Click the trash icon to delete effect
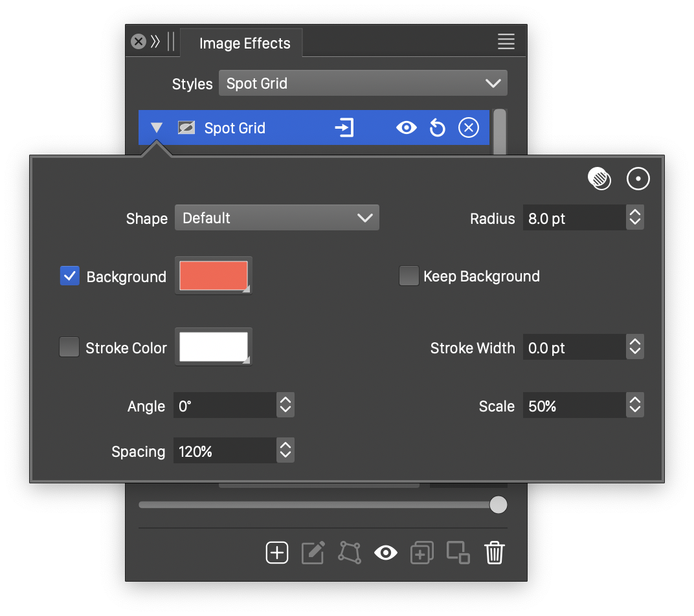Image resolution: width=694 pixels, height=616 pixels. point(495,553)
